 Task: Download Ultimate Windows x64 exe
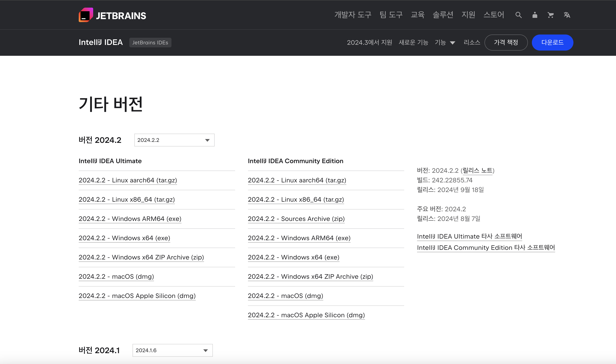click(124, 238)
